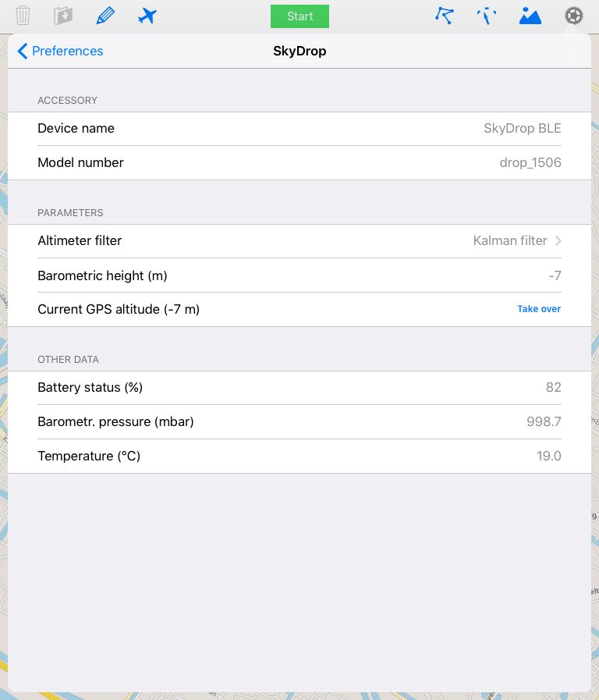Select the Altimeter filter row
This screenshot has width=599, height=700.
299,241
